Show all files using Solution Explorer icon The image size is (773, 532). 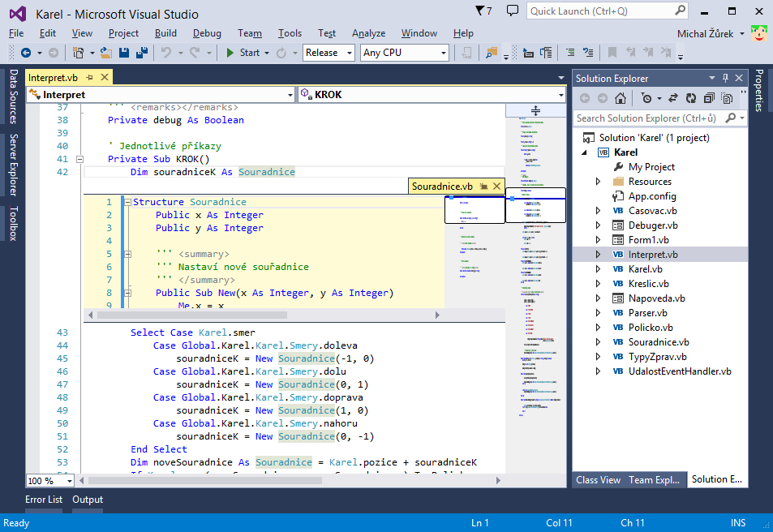click(728, 97)
